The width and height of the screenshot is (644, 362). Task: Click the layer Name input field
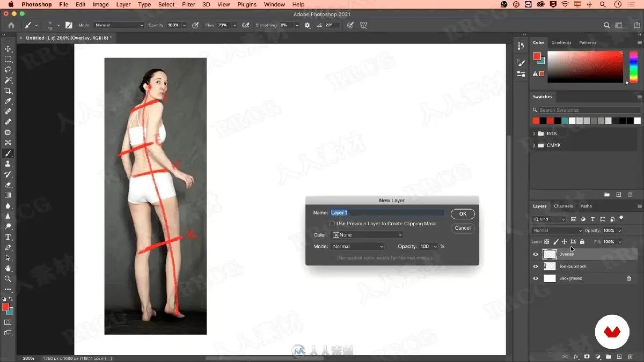(x=387, y=213)
